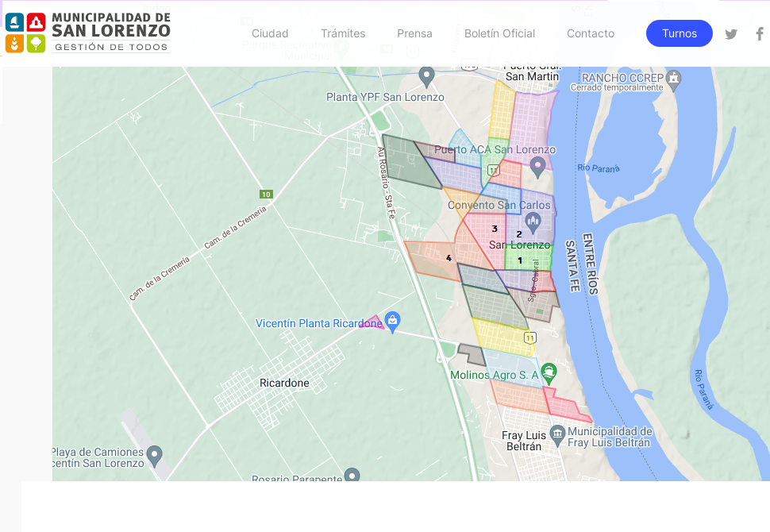Click the Molinos Agro S.A label
Viewport: 770px width, 532px height.
[x=495, y=375]
